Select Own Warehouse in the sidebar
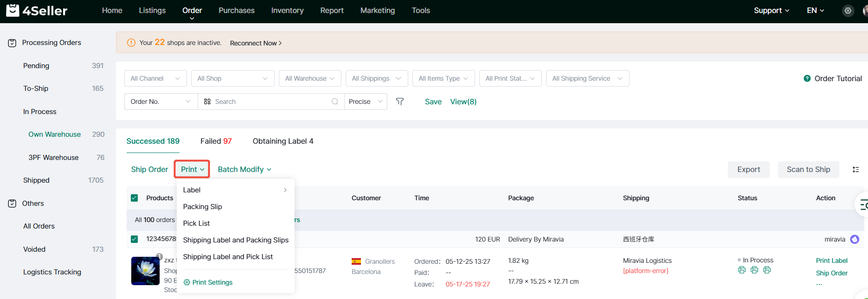This screenshot has width=868, height=299. click(55, 134)
